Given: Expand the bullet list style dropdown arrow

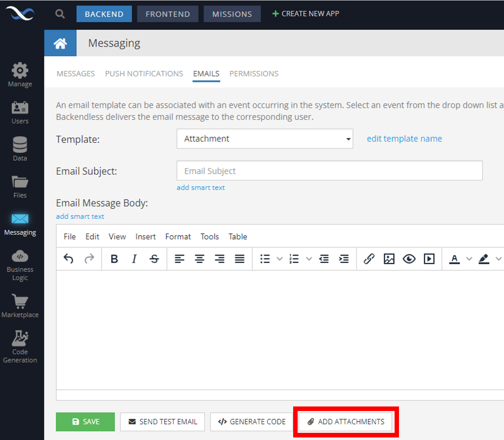Looking at the screenshot, I should (279, 259).
